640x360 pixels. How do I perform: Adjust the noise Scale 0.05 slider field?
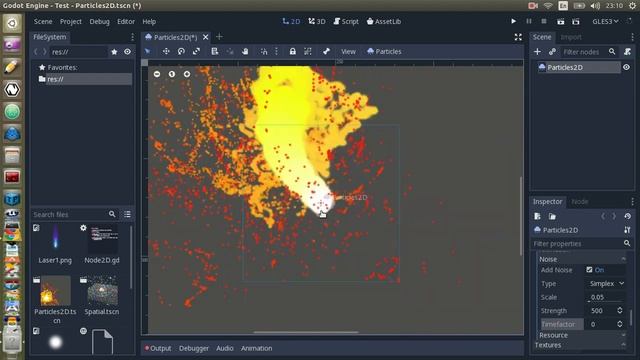607,297
